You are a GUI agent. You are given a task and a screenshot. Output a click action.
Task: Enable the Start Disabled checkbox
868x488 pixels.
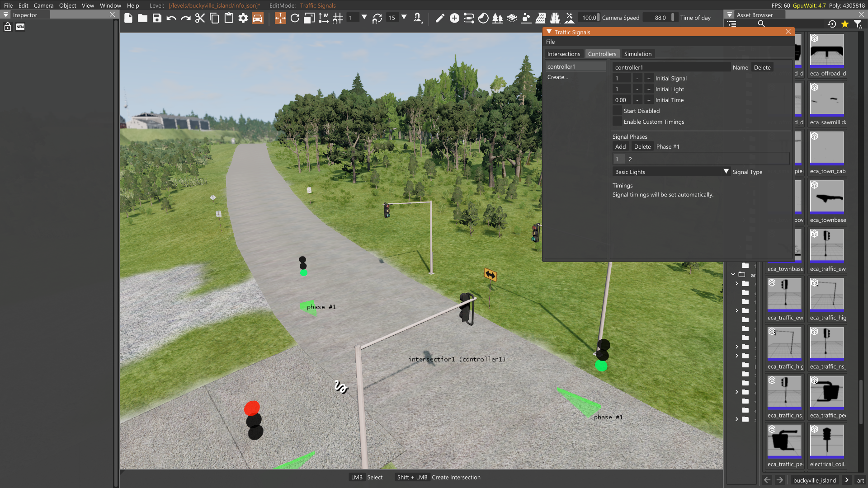(x=617, y=111)
